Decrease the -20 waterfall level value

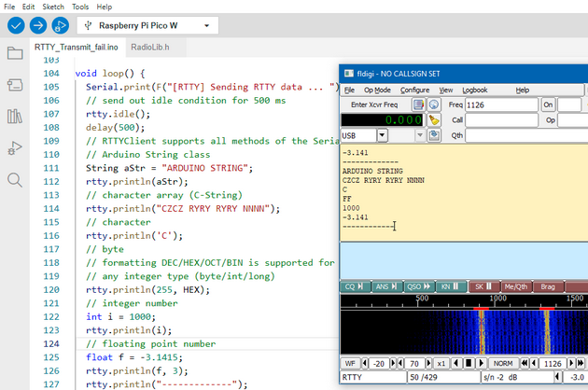click(x=365, y=363)
